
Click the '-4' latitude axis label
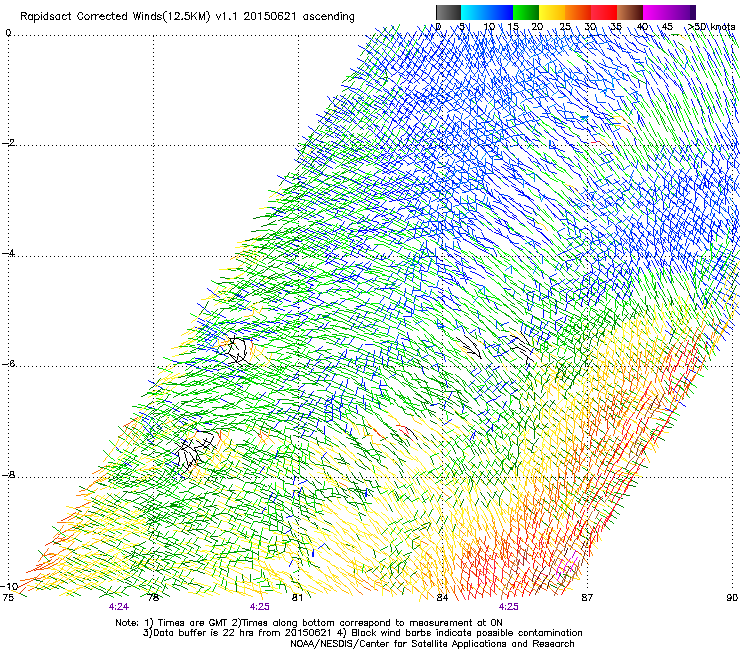coord(8,253)
